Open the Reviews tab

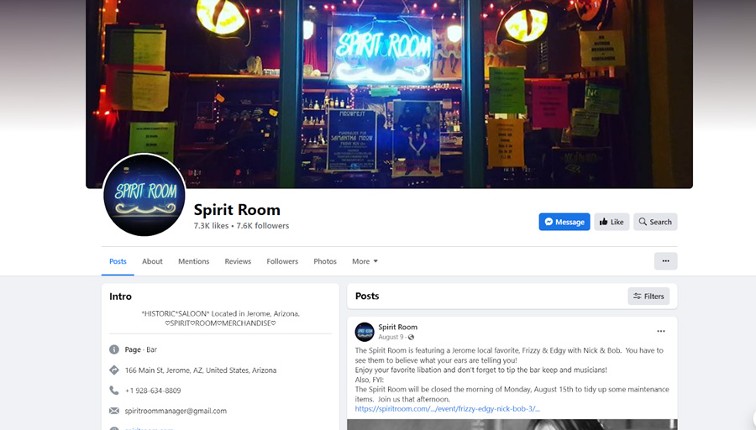[x=238, y=261]
